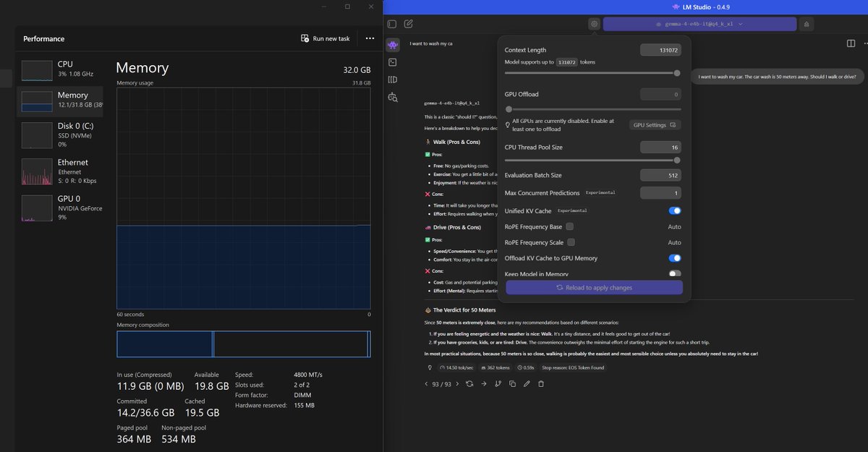Click the Memory usage graph

click(244, 199)
